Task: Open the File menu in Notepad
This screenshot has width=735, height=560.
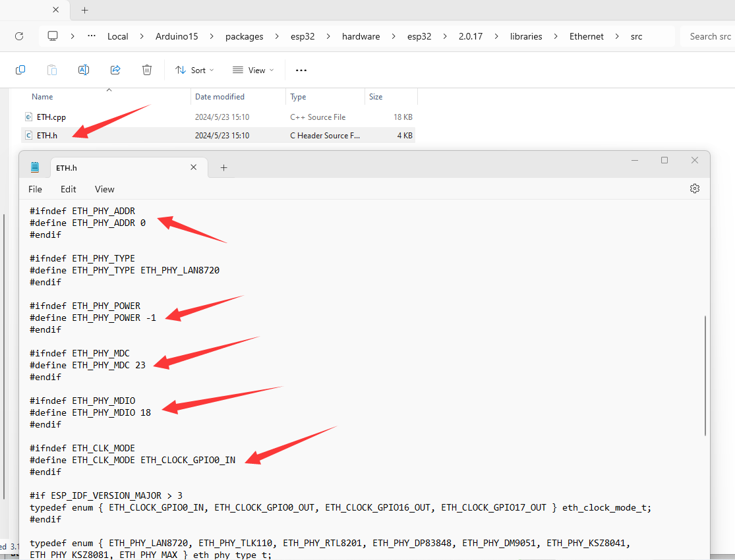Action: 35,189
